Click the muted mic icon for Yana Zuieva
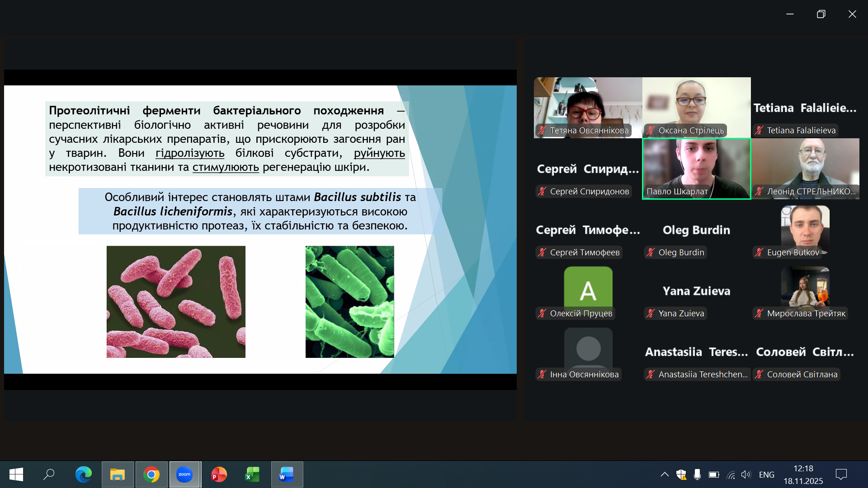This screenshot has height=488, width=868. click(651, 314)
